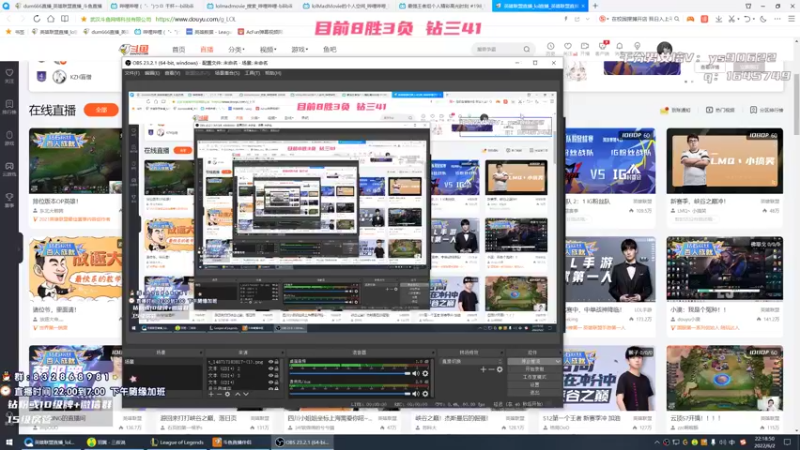
Task: Open Douyu client download icon
Action: coord(603,48)
